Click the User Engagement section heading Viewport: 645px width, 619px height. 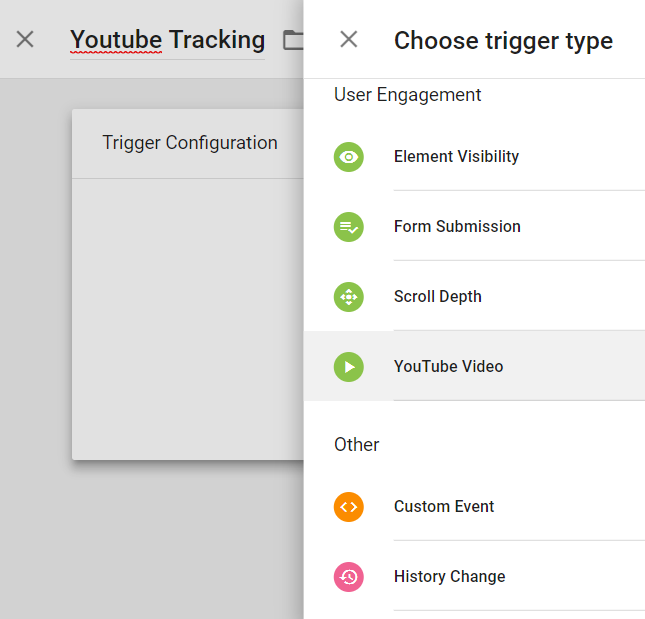tap(407, 95)
